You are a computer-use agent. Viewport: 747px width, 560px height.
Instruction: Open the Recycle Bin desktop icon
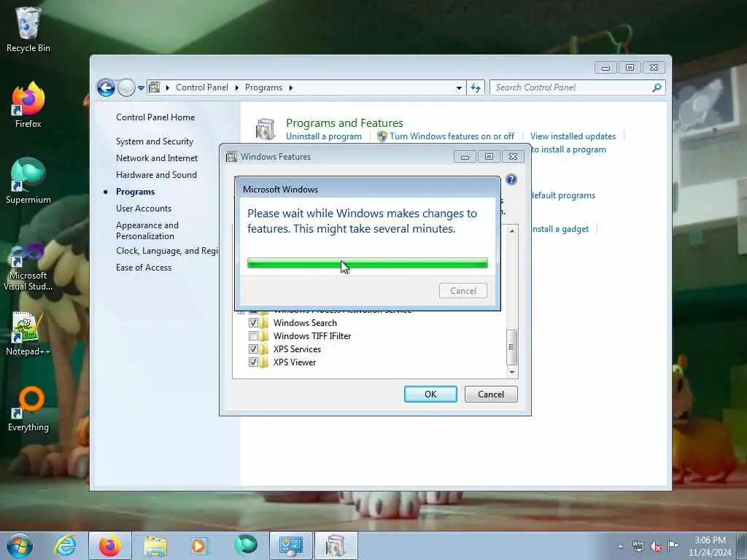(x=28, y=29)
